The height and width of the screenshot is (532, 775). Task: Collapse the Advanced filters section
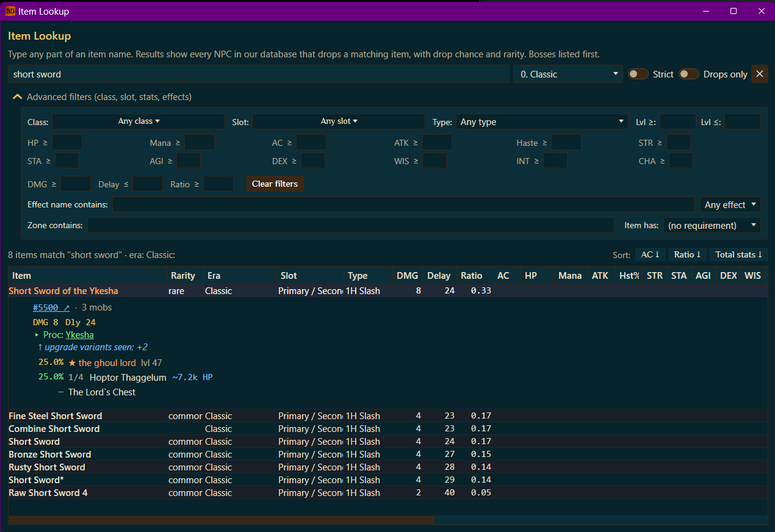click(16, 96)
